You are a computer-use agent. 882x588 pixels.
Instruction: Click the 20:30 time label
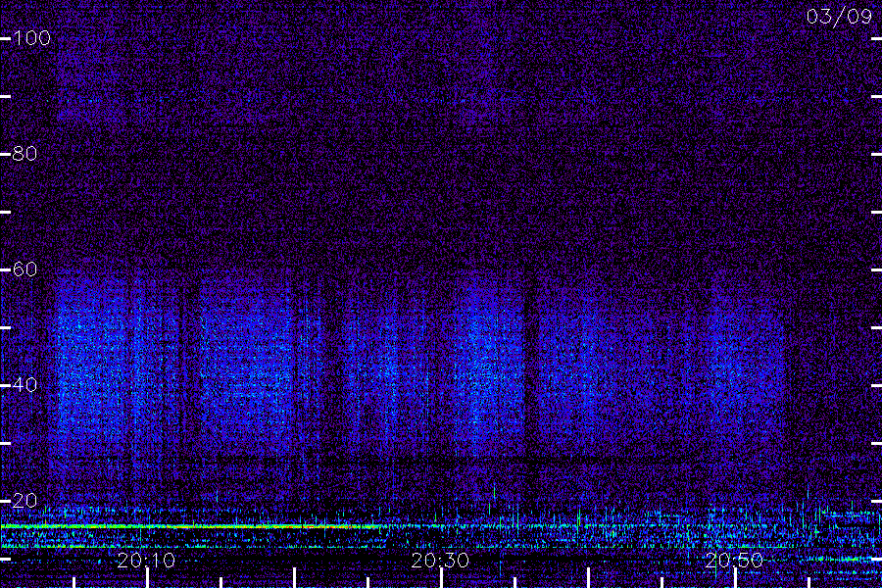tap(440, 561)
